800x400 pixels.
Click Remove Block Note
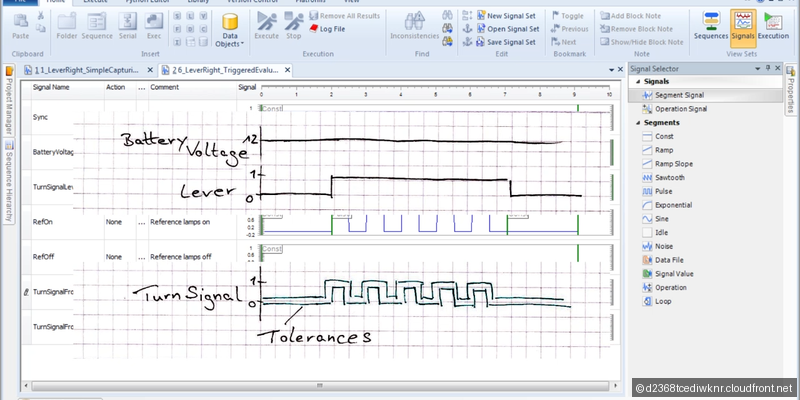[x=636, y=29]
